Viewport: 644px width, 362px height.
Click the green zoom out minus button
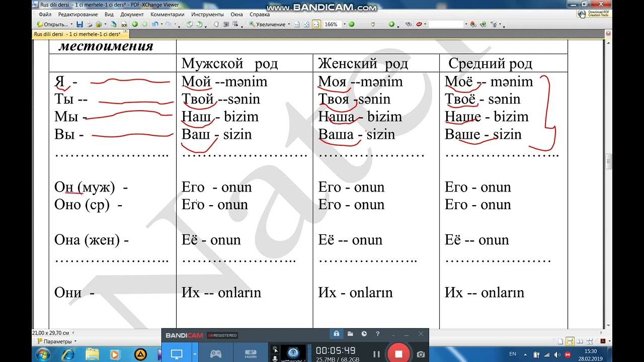click(351, 24)
